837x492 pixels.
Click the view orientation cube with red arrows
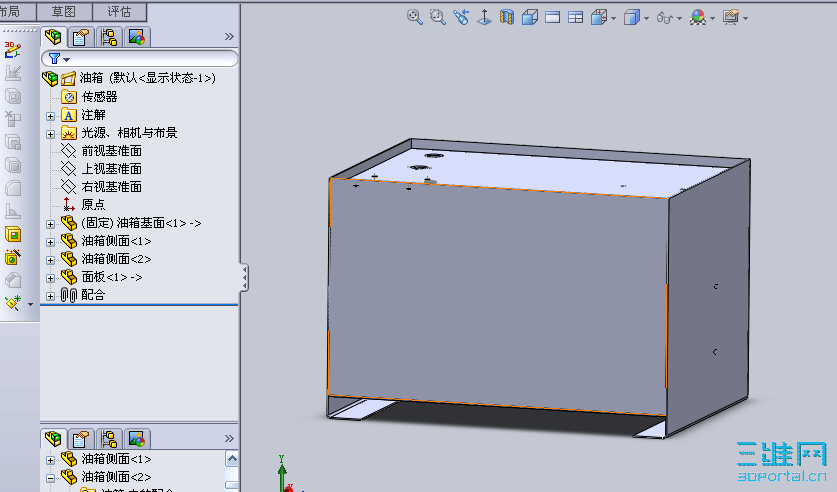tap(599, 17)
